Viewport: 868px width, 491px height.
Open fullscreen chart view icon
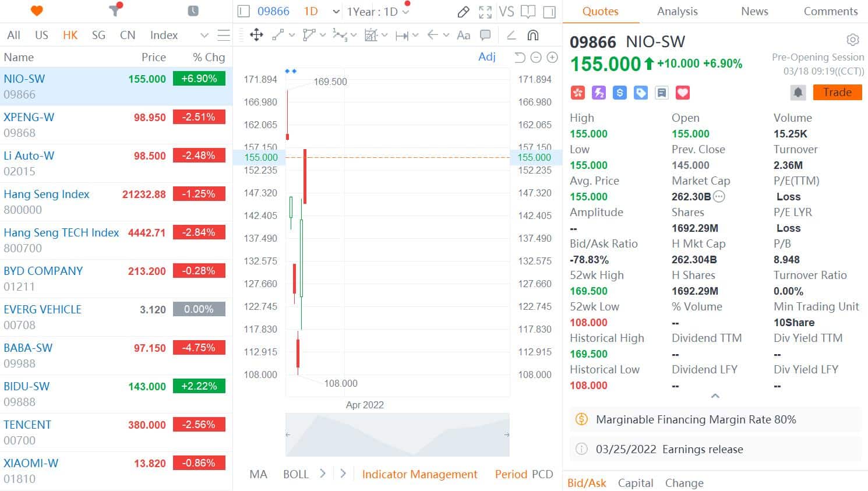click(x=486, y=12)
